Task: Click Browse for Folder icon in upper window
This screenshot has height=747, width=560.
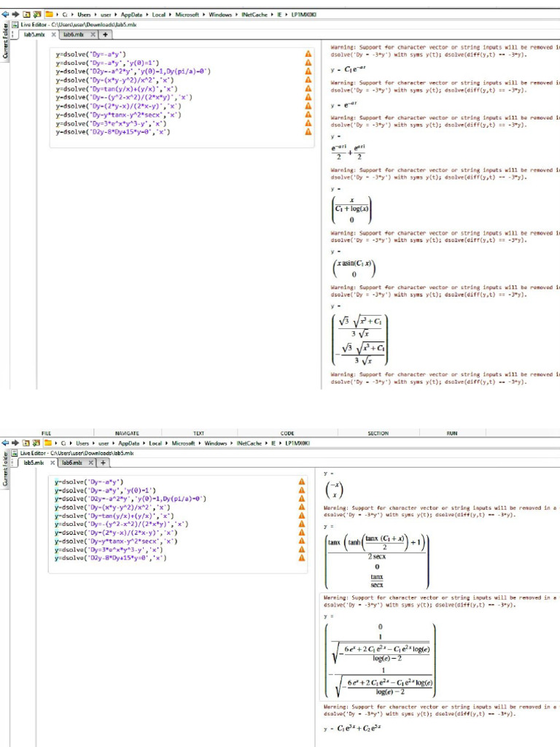Action: pos(36,15)
